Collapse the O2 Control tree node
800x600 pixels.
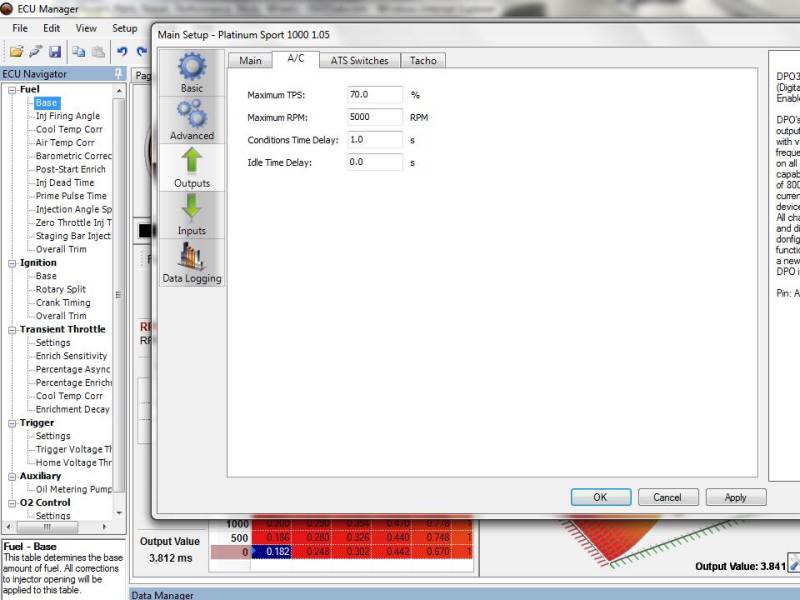[x=12, y=503]
